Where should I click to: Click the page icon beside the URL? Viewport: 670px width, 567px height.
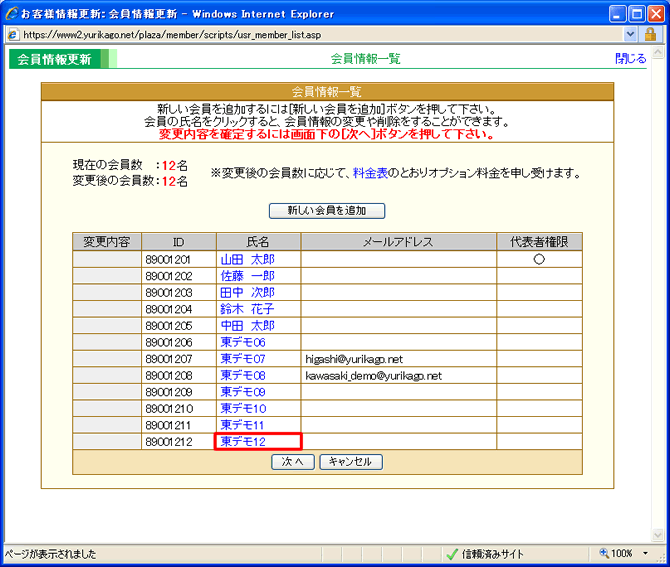(x=13, y=35)
